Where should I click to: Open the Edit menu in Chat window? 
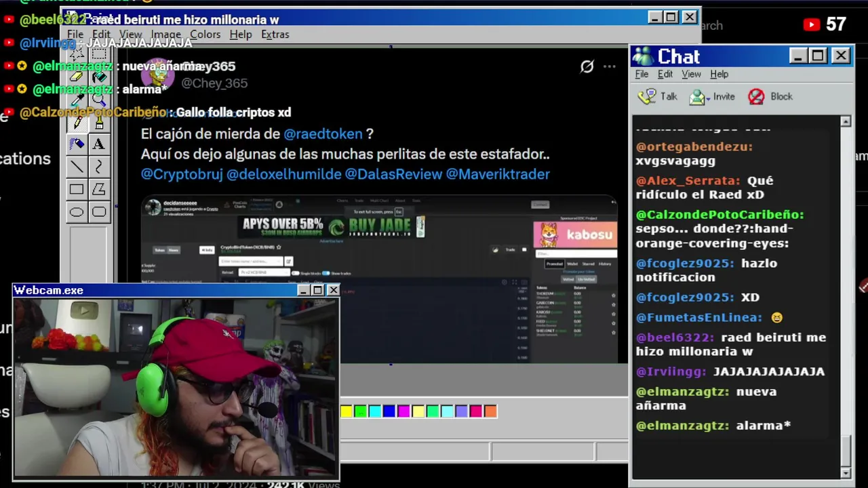[x=665, y=74]
